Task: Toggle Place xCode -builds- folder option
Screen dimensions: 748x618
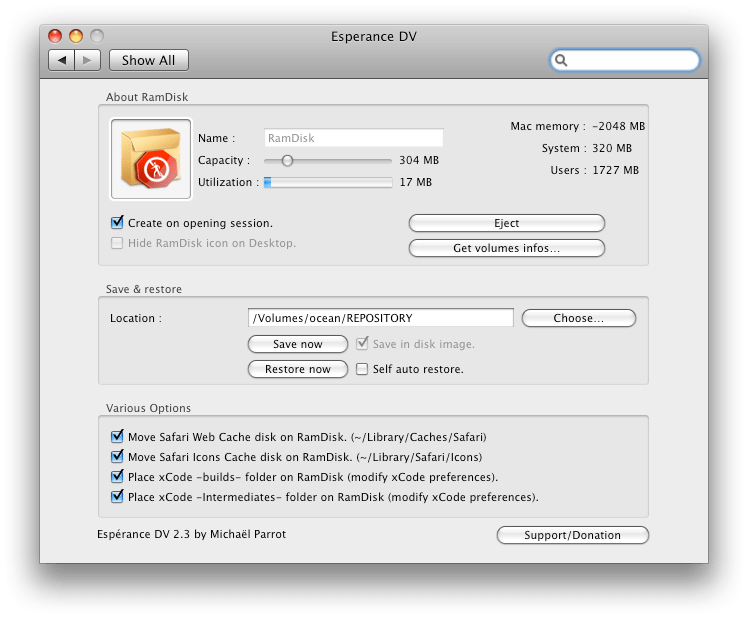Action: coord(117,476)
